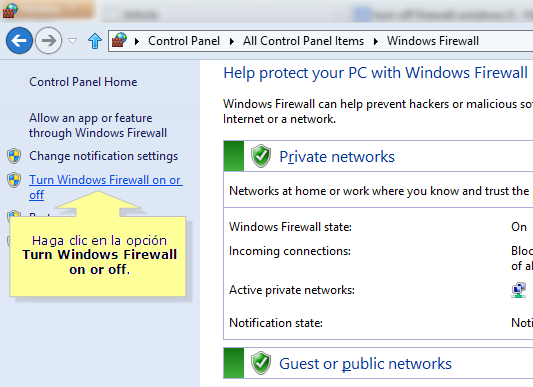Expand the arrow after All Control Panel Items
Viewport: 533px width, 387px height.
pos(376,41)
